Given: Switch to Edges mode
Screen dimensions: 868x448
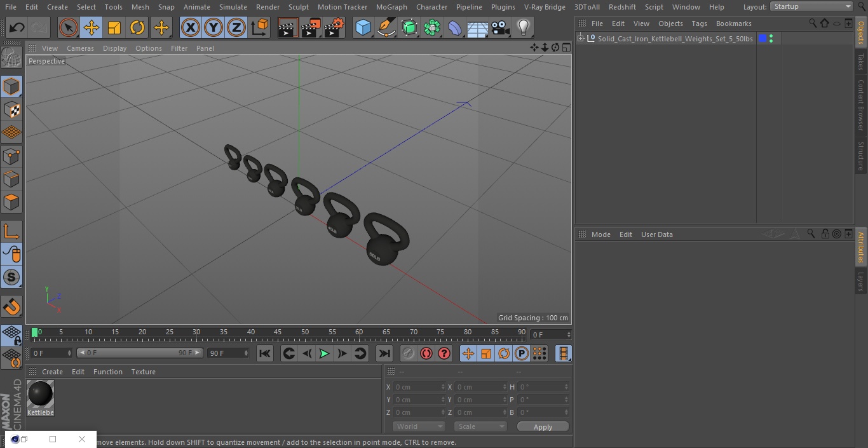Looking at the screenshot, I should pyautogui.click(x=11, y=179).
